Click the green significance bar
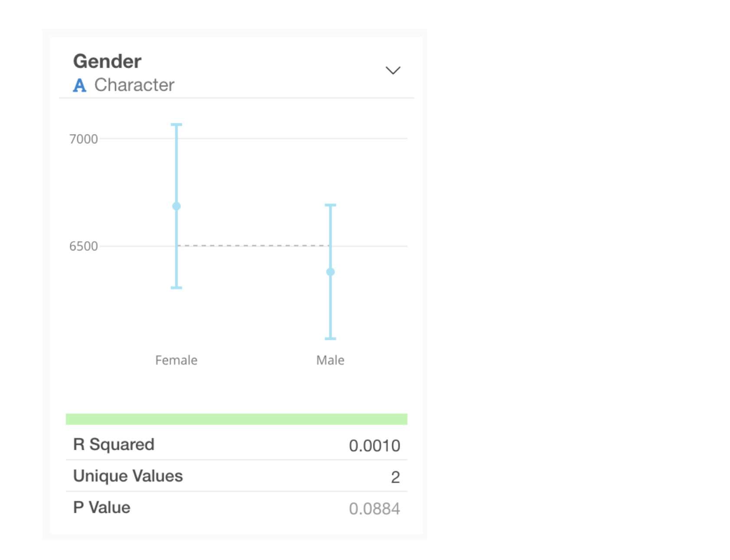 [237, 419]
